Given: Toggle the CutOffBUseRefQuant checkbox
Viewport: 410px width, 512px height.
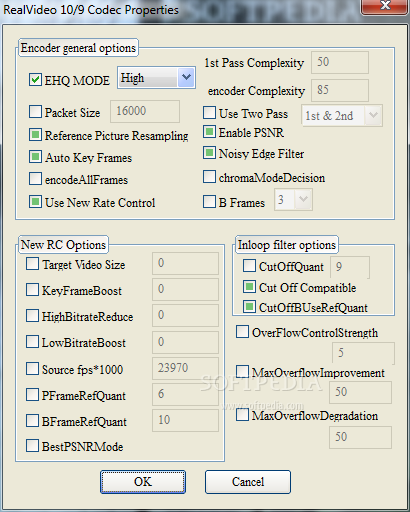Looking at the screenshot, I should [249, 307].
